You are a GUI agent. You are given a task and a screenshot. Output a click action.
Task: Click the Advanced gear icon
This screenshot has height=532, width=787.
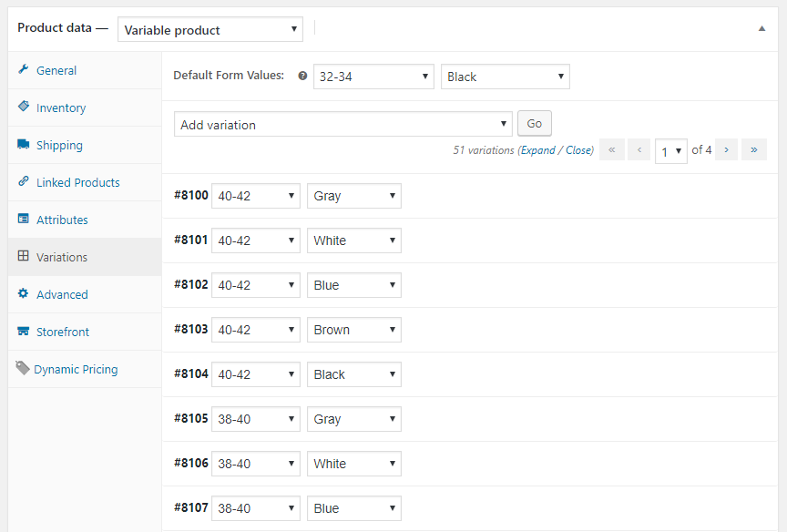pyautogui.click(x=23, y=293)
